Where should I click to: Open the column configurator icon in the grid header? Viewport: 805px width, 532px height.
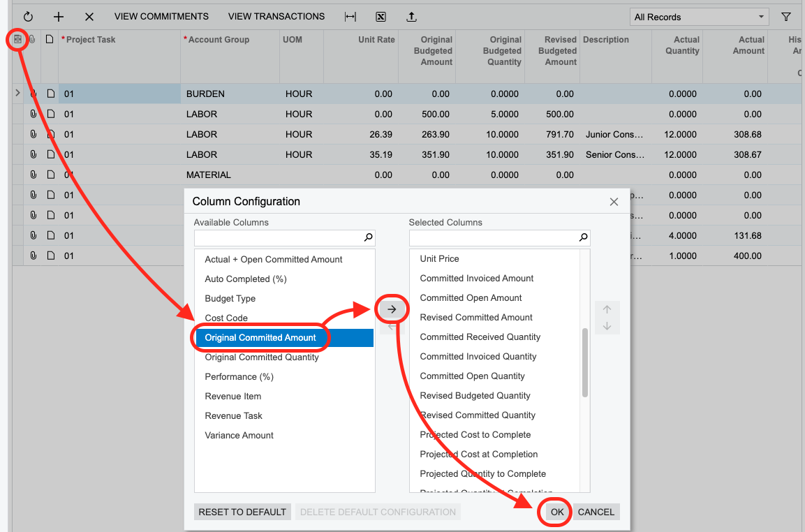(18, 40)
